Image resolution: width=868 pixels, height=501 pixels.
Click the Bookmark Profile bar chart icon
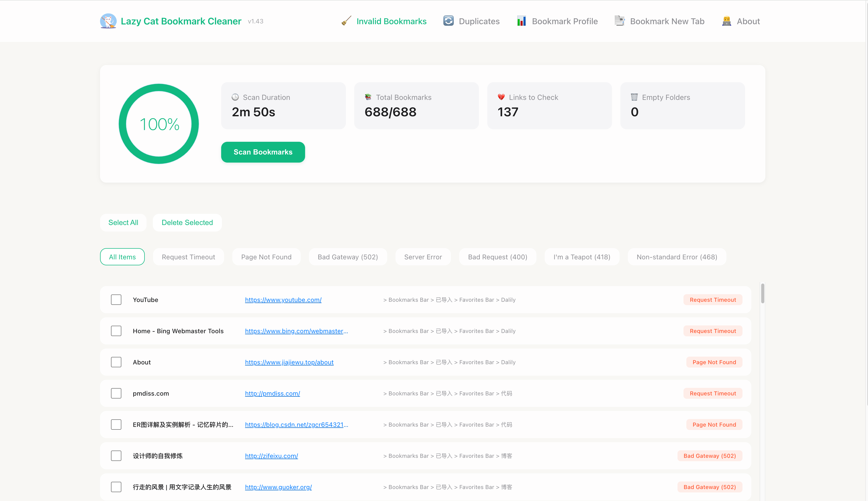pos(521,21)
